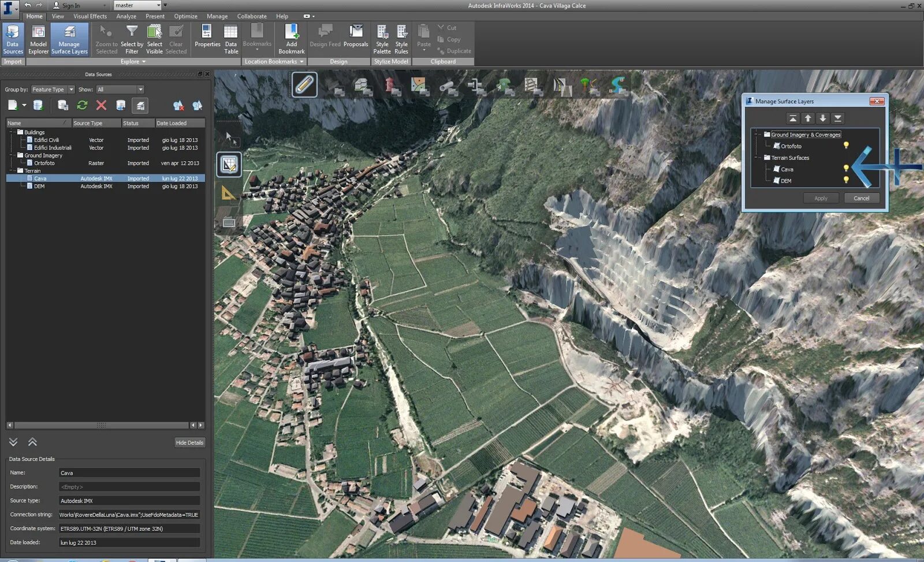924x562 pixels.
Task: Move layer to bottom in Manage Surface Layers
Action: (x=838, y=118)
